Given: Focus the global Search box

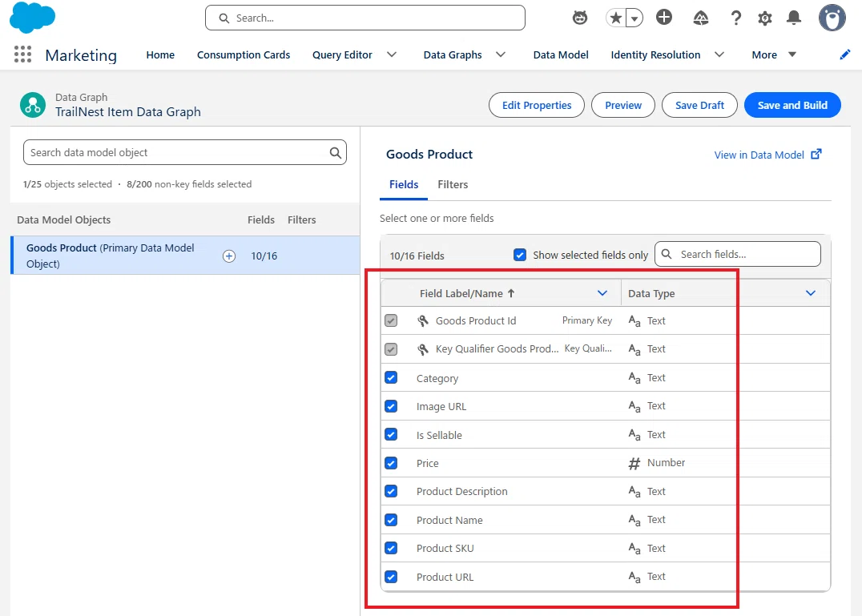Looking at the screenshot, I should (365, 18).
